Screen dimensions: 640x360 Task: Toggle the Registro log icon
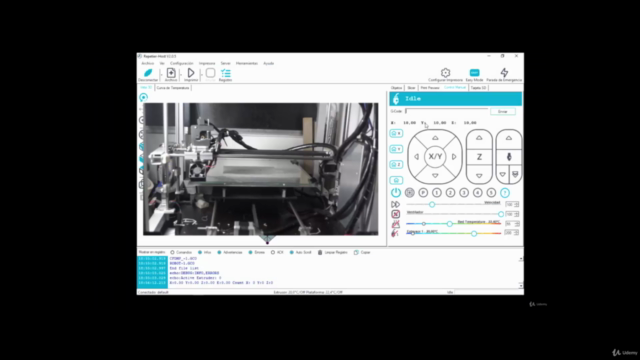point(225,73)
